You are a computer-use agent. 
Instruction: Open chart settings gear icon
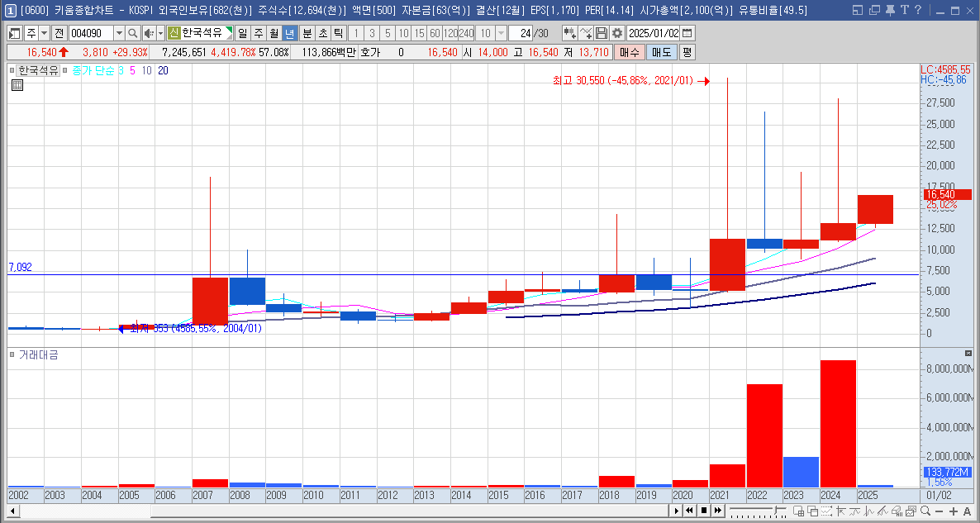click(617, 33)
